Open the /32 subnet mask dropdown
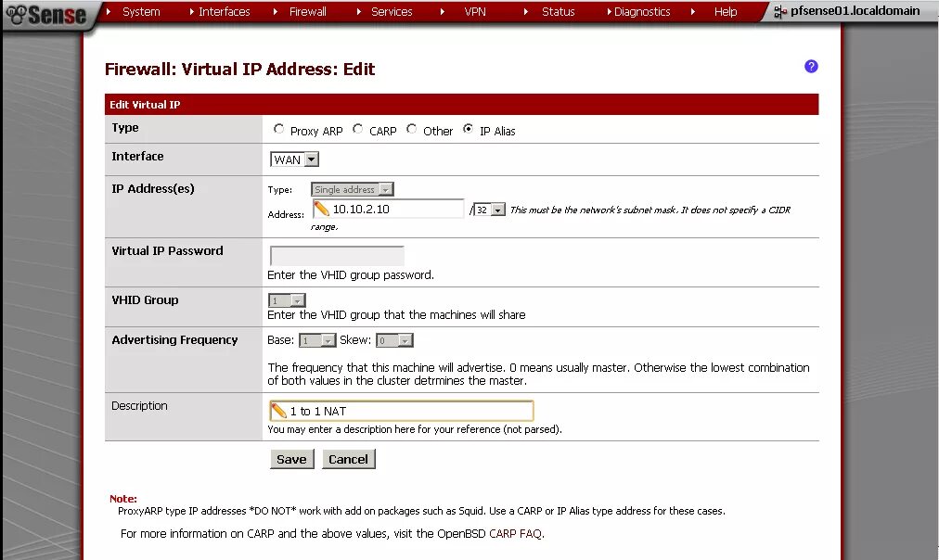The width and height of the screenshot is (939, 560). (x=489, y=210)
